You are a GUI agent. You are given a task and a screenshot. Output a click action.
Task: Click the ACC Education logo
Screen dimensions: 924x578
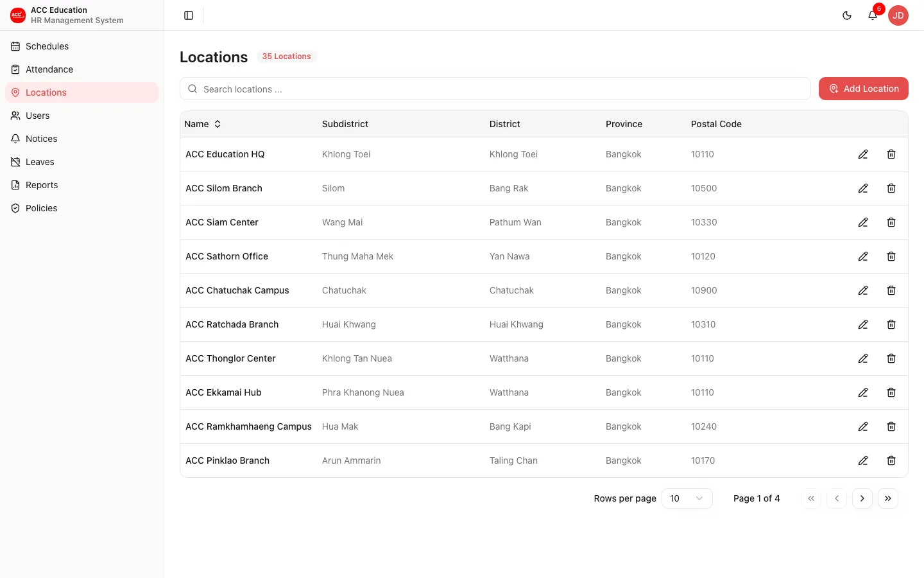[18, 15]
